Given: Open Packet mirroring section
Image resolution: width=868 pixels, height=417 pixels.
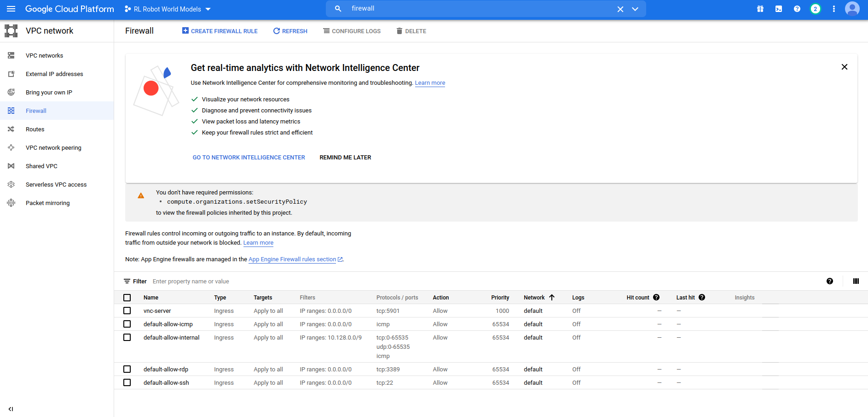Looking at the screenshot, I should tap(48, 203).
